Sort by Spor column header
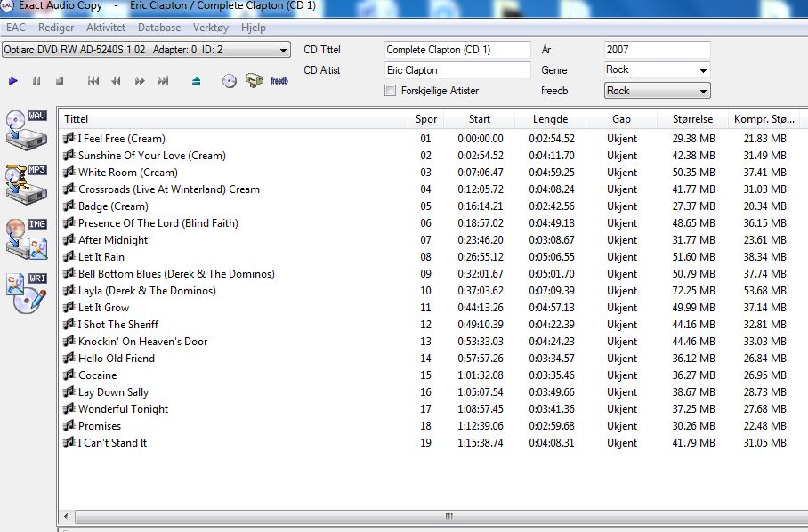Viewport: 808px width, 532px height. [426, 119]
